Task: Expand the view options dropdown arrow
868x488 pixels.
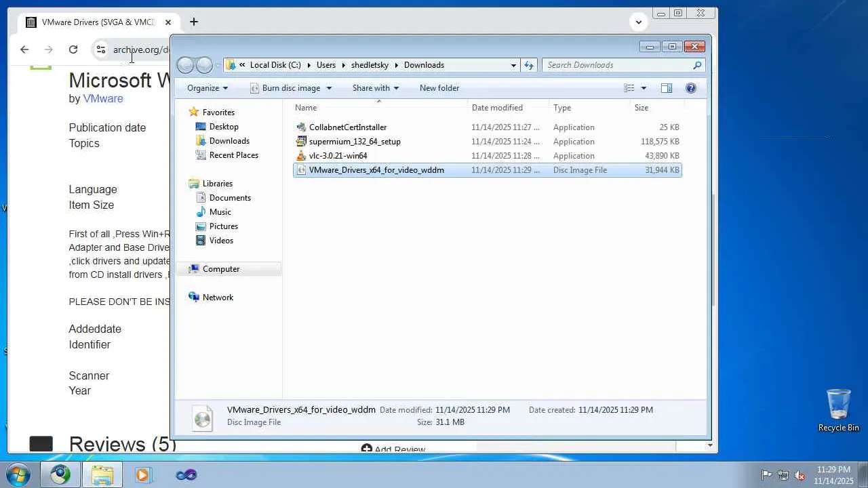Action: pos(644,88)
